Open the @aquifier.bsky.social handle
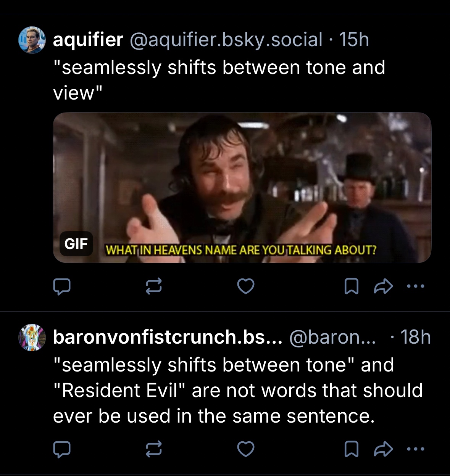450x476 pixels. (x=226, y=40)
